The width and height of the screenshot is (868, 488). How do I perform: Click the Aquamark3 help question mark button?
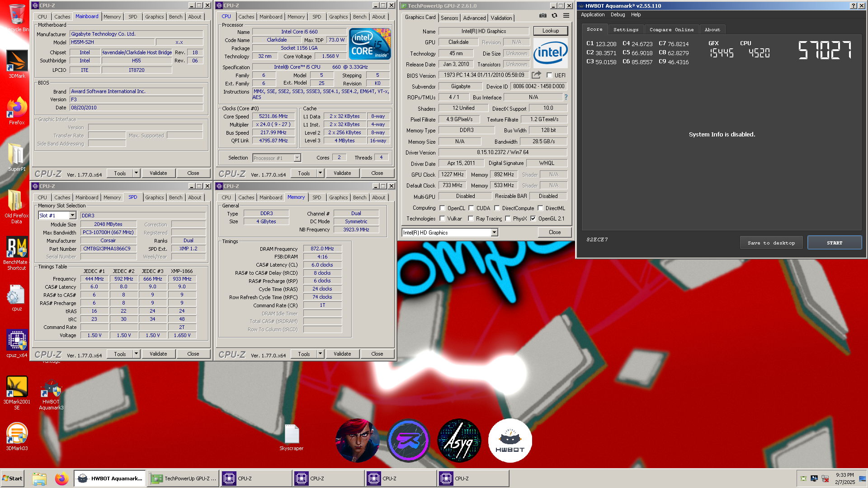click(x=853, y=6)
